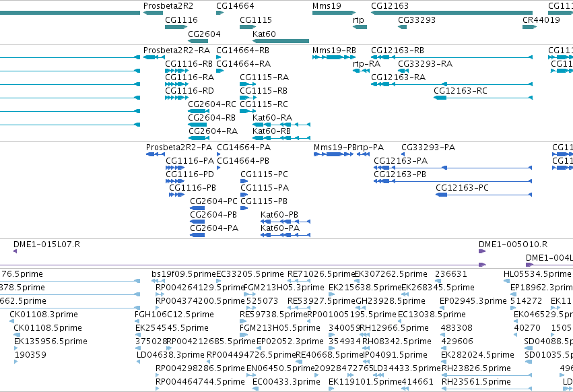Click the Mms19-PB protein label
573x392 pixels.
(x=335, y=148)
